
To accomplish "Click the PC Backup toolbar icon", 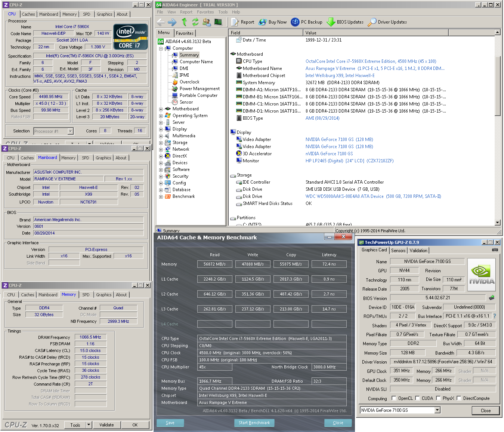I will 295,22.
